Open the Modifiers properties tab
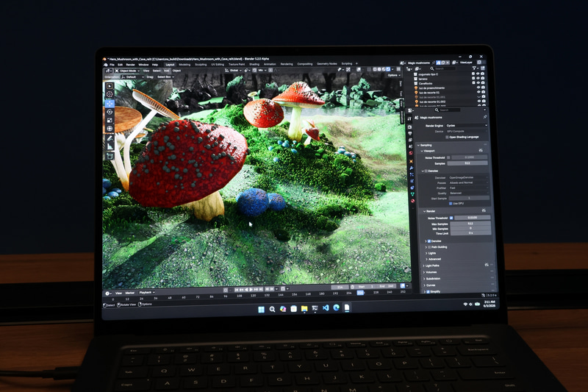The height and width of the screenshot is (392, 588). [412, 168]
